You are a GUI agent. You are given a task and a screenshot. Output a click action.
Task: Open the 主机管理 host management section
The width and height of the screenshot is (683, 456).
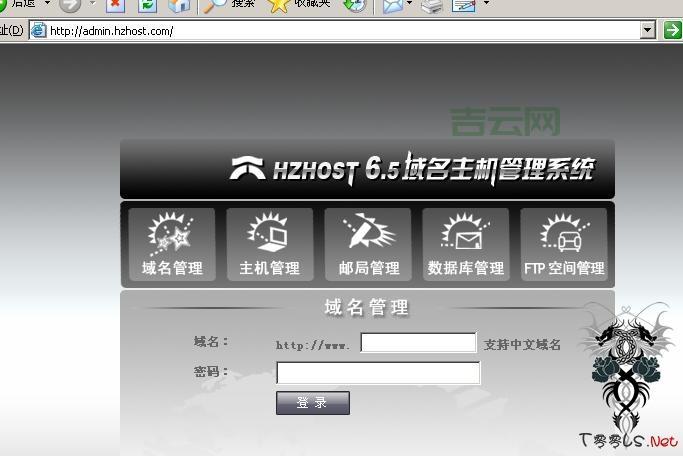[x=269, y=245]
